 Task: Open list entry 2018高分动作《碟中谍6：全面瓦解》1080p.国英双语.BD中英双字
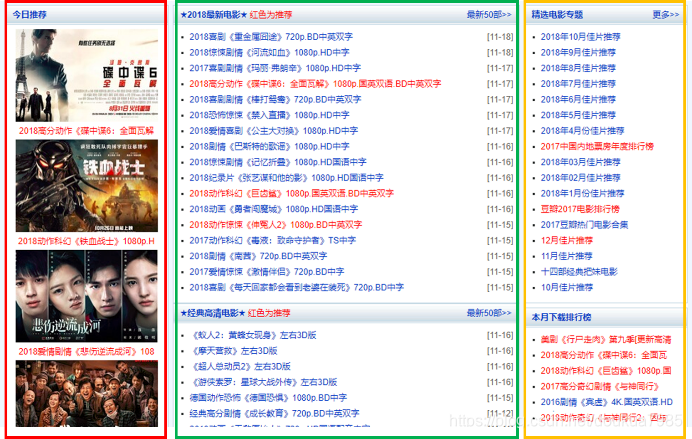click(315, 84)
